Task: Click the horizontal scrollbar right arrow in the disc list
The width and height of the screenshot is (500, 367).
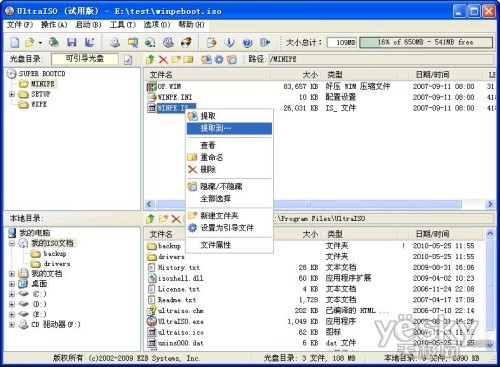Action: coord(490,204)
